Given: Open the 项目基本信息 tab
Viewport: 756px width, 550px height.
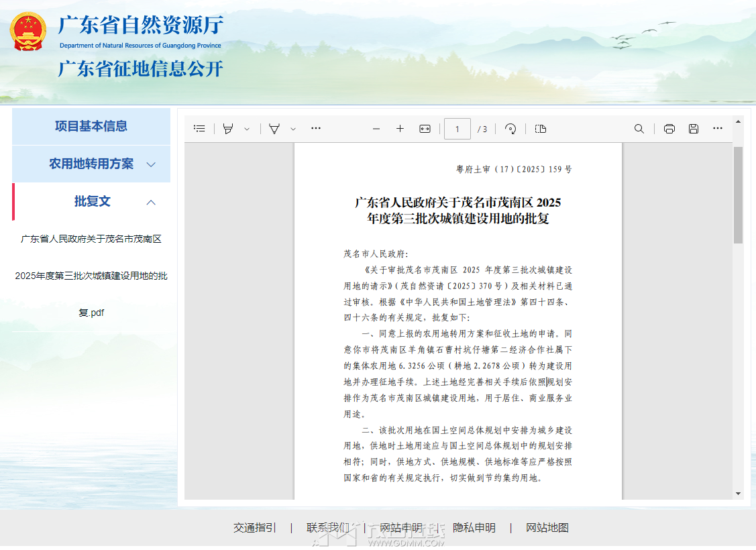Looking at the screenshot, I should tap(91, 126).
